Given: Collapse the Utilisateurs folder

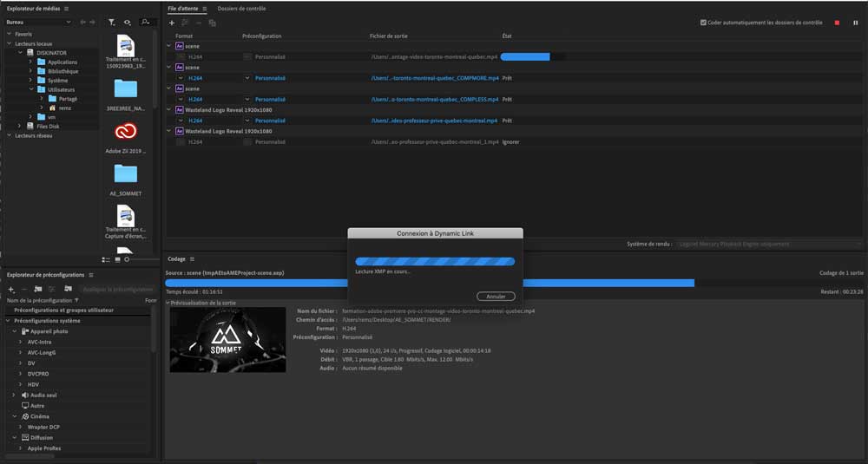Looking at the screenshot, I should tap(30, 89).
